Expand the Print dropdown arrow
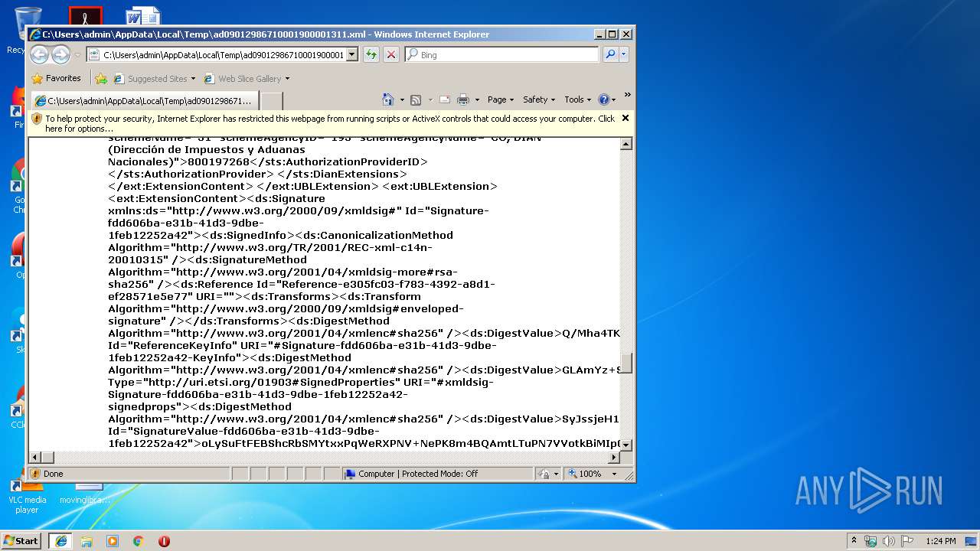The image size is (980, 551). pos(477,99)
